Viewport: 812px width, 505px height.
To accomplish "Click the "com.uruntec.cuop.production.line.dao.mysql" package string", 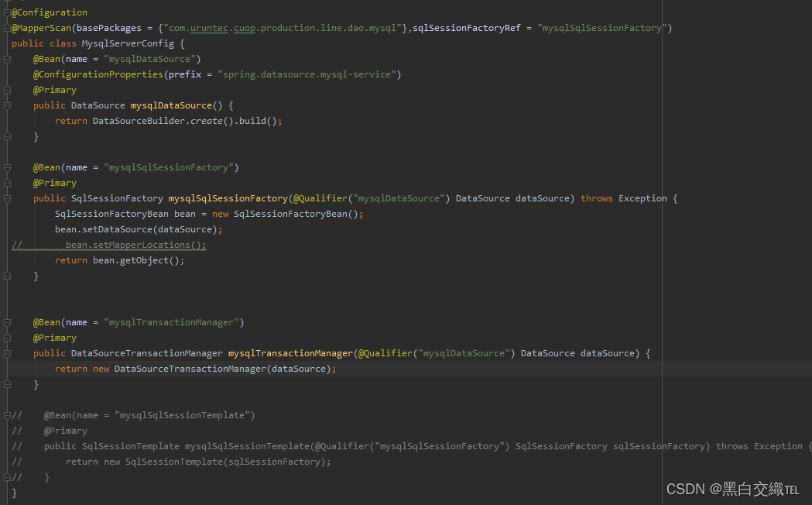I will click(283, 28).
